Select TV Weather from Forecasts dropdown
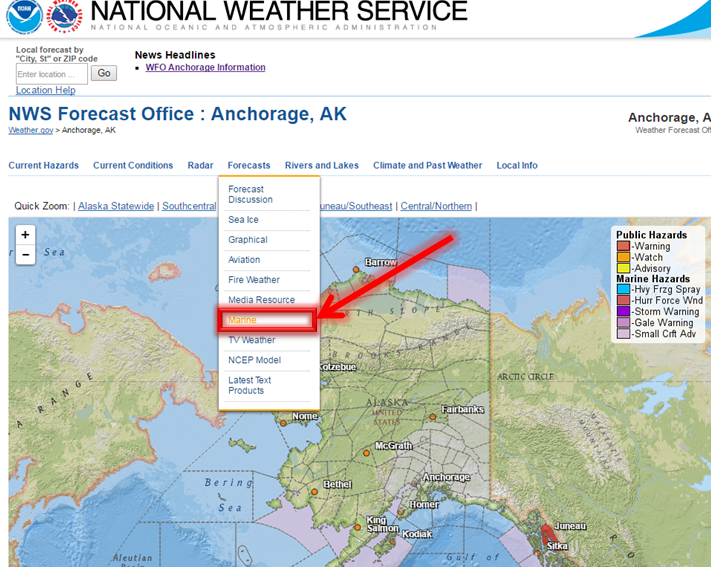The width and height of the screenshot is (711, 567). 251,340
